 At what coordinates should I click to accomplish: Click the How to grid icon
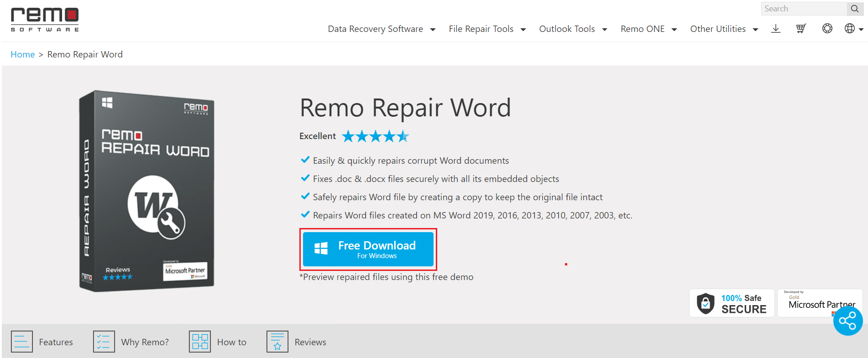[x=200, y=342]
